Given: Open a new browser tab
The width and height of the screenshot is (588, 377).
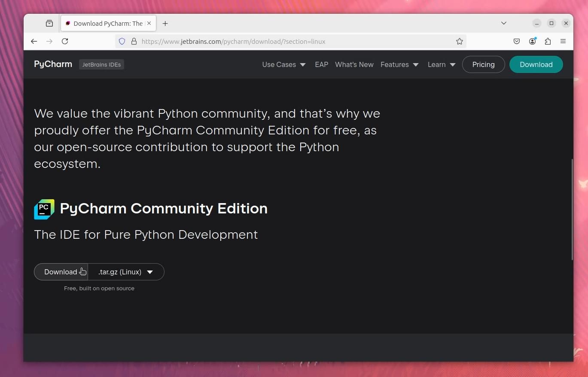Looking at the screenshot, I should pos(165,23).
